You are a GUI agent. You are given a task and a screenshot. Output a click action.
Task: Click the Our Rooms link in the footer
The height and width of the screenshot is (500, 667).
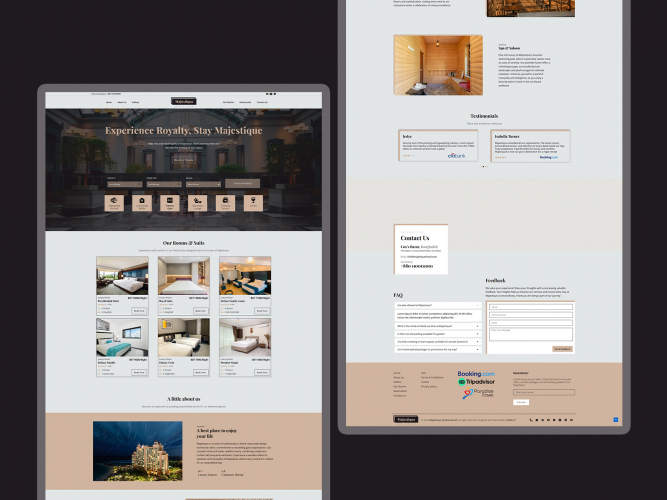pos(399,386)
